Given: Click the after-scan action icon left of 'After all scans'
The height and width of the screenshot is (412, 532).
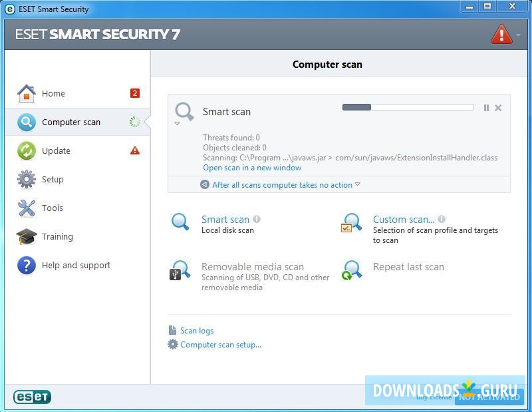Looking at the screenshot, I should [205, 184].
